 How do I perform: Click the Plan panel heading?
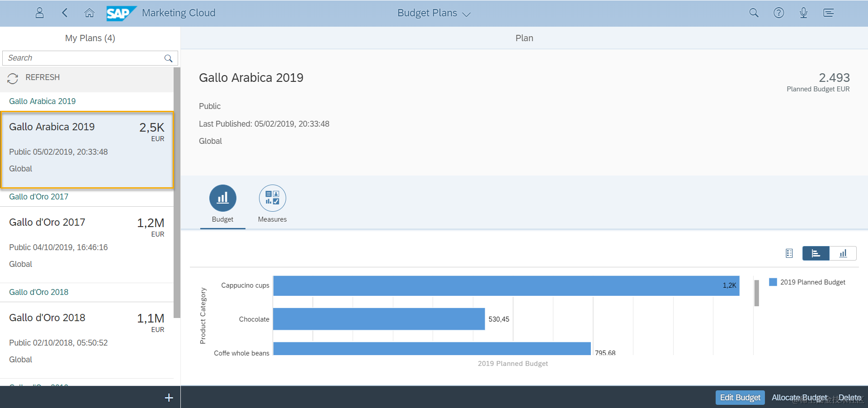[524, 38]
